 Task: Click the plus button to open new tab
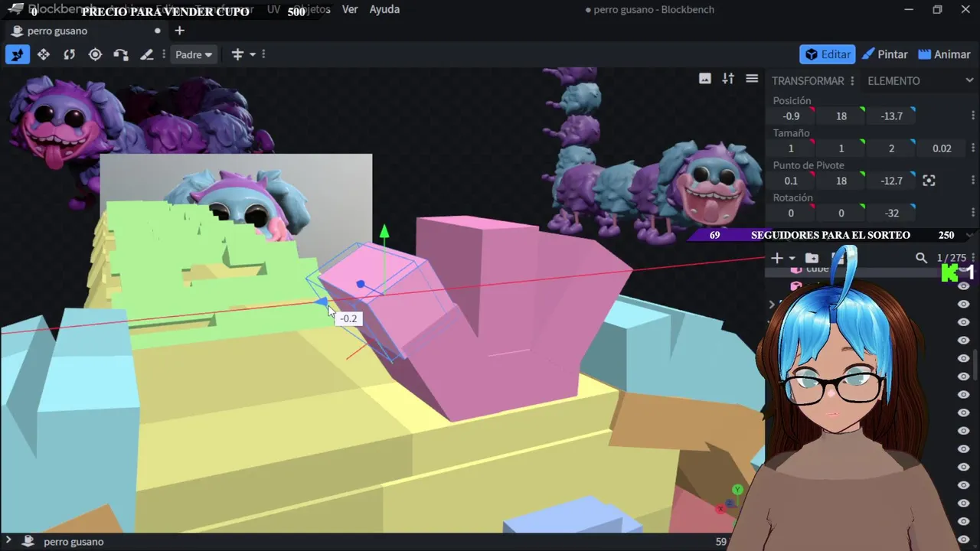tap(179, 31)
